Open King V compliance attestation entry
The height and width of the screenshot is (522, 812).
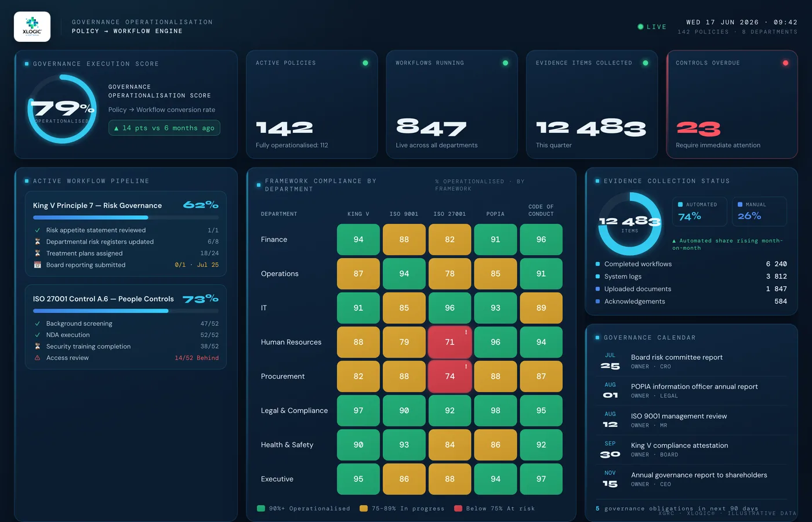click(691, 449)
